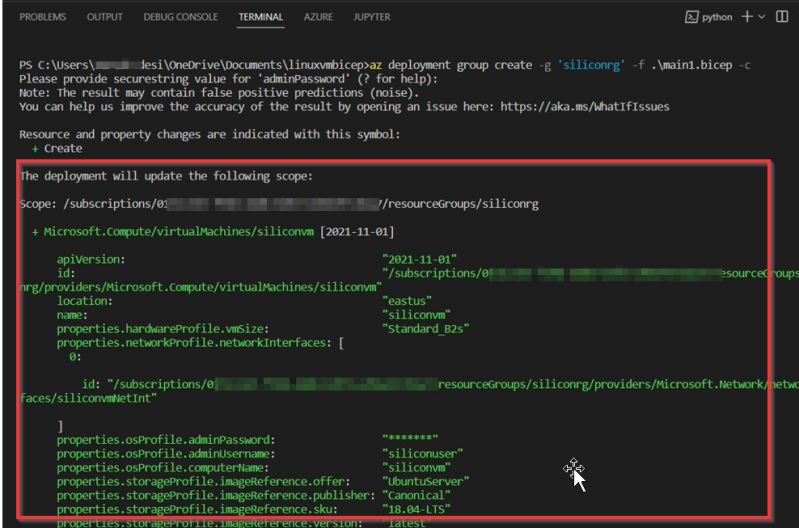
Task: Open the https://aka.ms/WhatIfIssues link
Action: pos(584,107)
